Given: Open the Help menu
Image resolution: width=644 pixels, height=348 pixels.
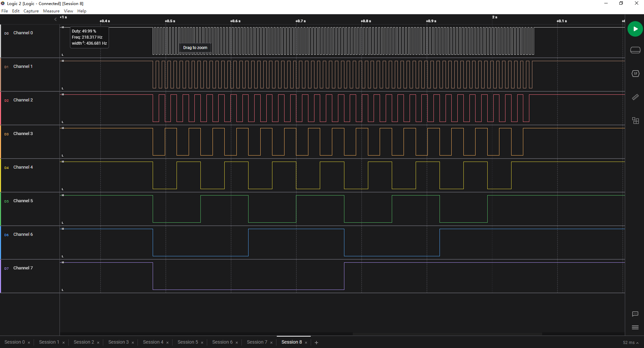Looking at the screenshot, I should [82, 11].
